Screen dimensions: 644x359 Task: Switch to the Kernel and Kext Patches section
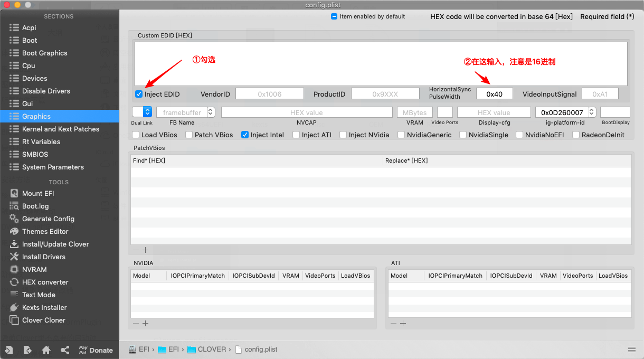click(x=60, y=129)
